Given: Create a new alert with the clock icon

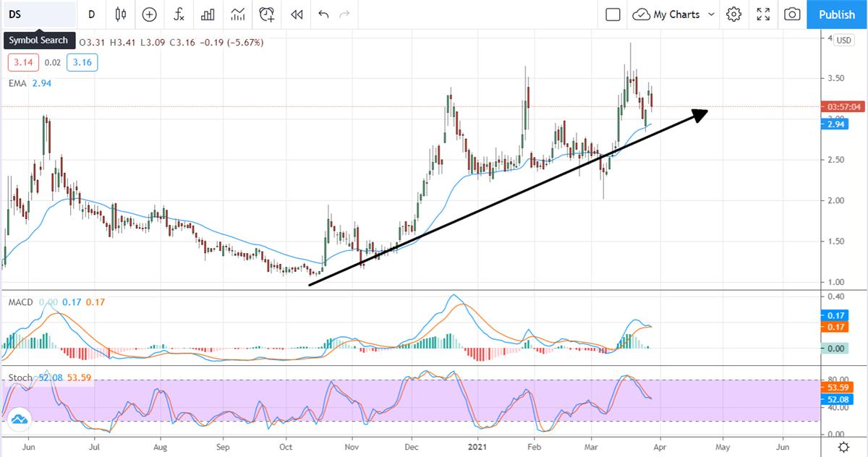Looking at the screenshot, I should click(266, 14).
